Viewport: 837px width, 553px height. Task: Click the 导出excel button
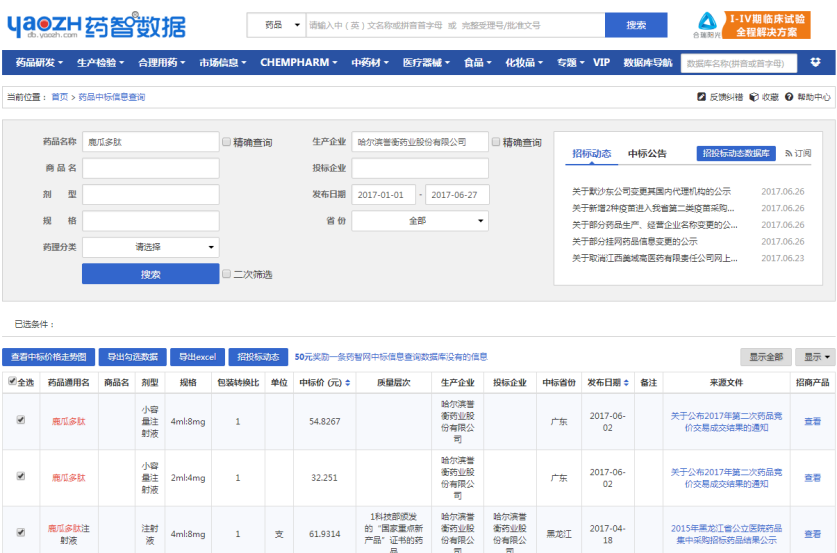point(198,357)
